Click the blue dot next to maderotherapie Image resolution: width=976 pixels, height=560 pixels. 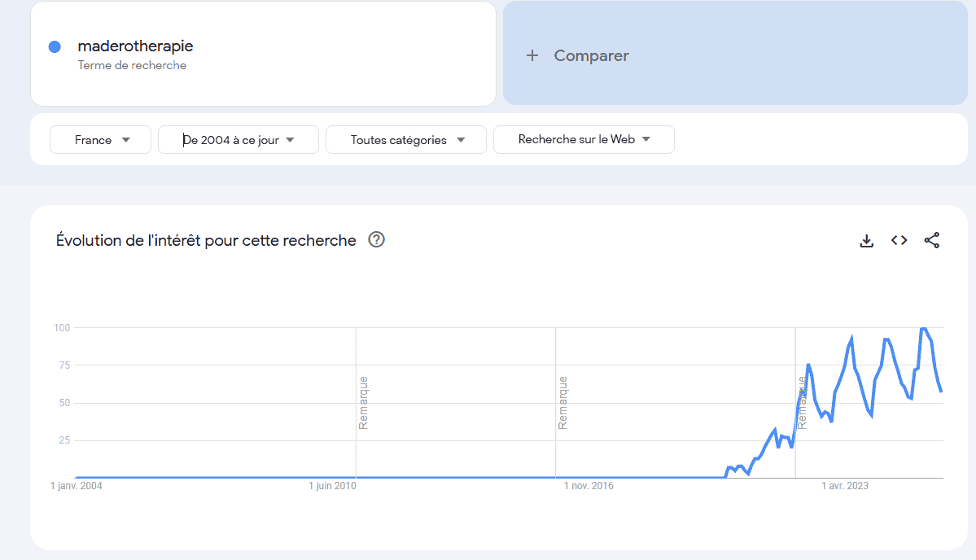tap(55, 46)
